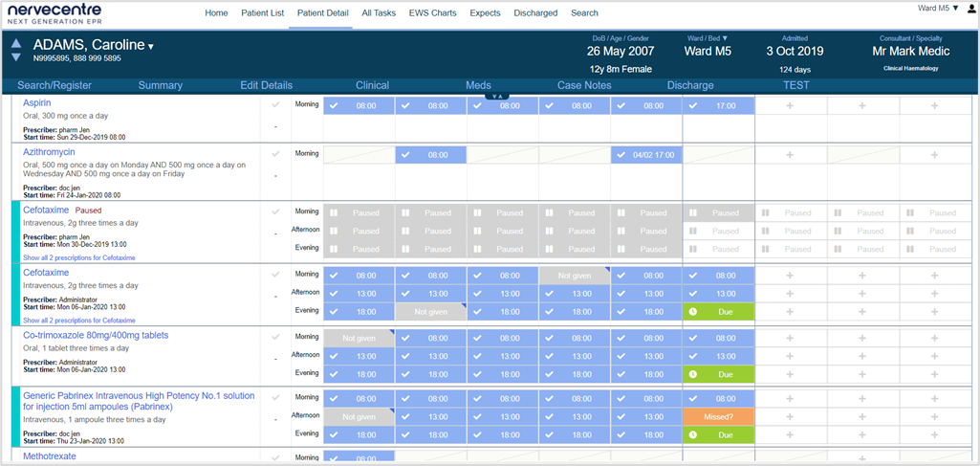Viewport: 980px width, 466px height.
Task: Expand the ADAMS, Caroline patient dropdown
Action: pos(151,47)
